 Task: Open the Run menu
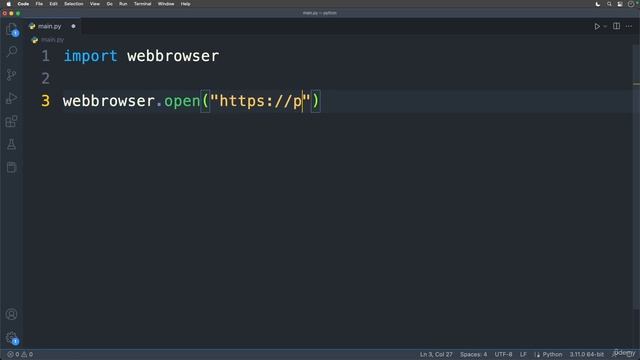tap(123, 4)
